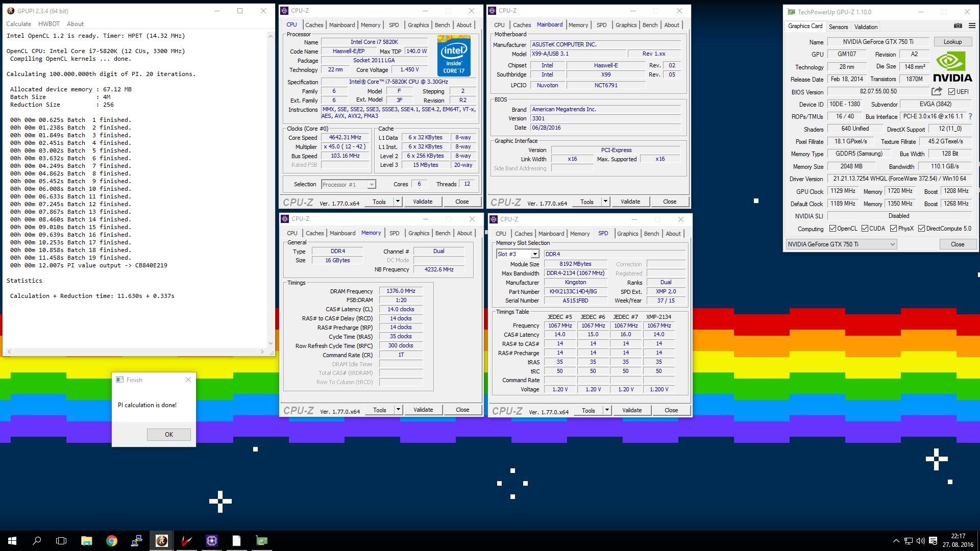This screenshot has width=980, height=551.
Task: Open the action center notification icon
Action: [x=933, y=541]
